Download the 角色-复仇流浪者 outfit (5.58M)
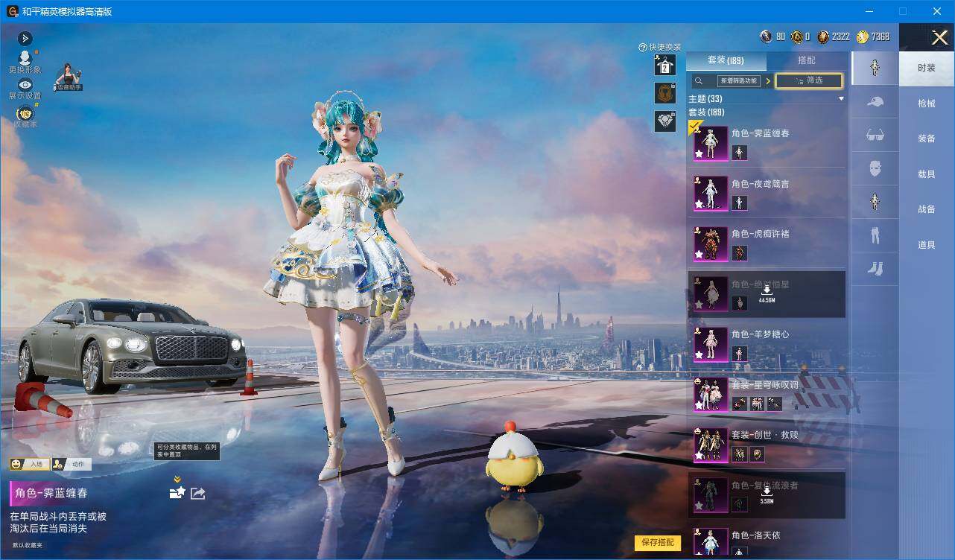 click(767, 494)
